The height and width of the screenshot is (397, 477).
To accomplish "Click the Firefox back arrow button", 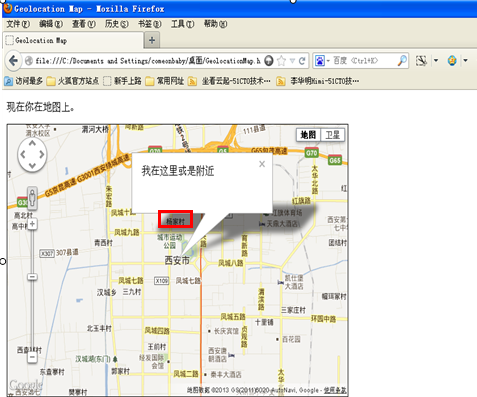I will pyautogui.click(x=13, y=61).
